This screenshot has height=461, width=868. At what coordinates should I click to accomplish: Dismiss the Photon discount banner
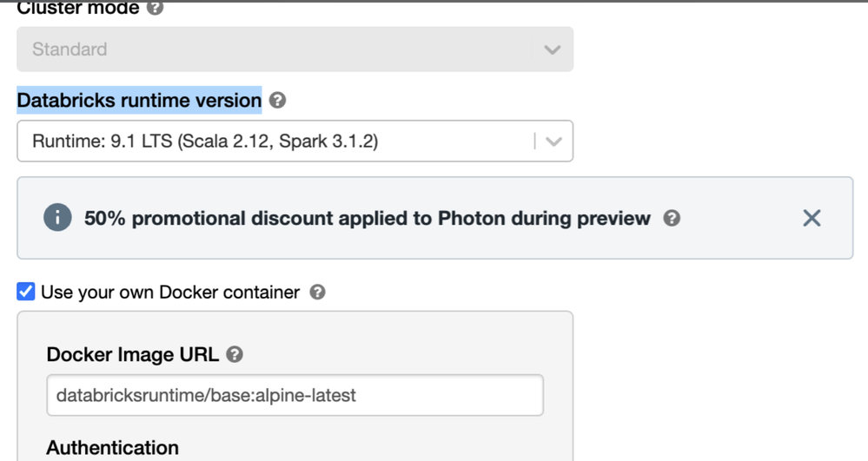point(812,218)
